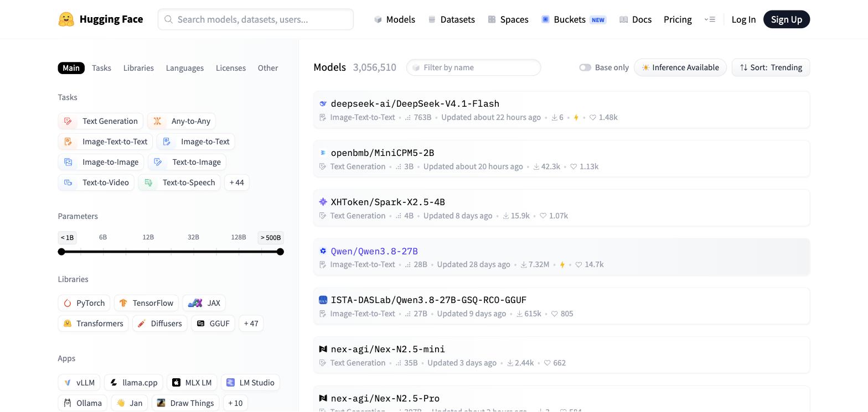The width and height of the screenshot is (868, 412).
Task: Toggle the Inference Available filter
Action: point(680,67)
